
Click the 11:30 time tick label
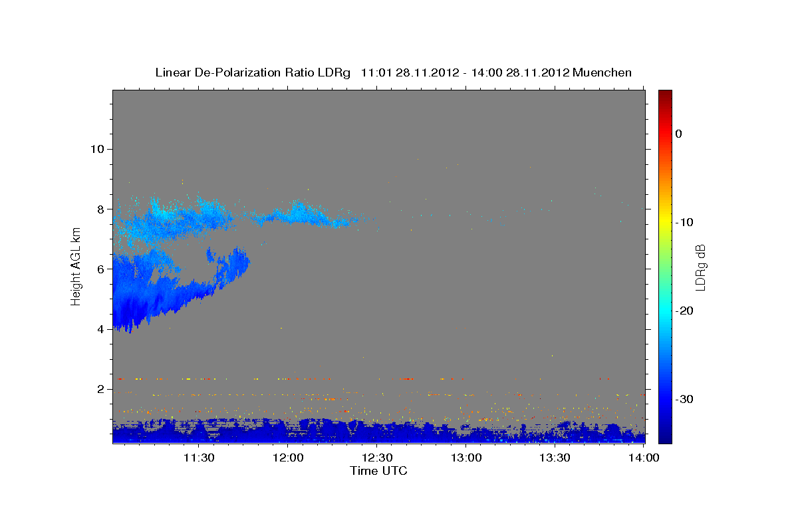pyautogui.click(x=198, y=458)
